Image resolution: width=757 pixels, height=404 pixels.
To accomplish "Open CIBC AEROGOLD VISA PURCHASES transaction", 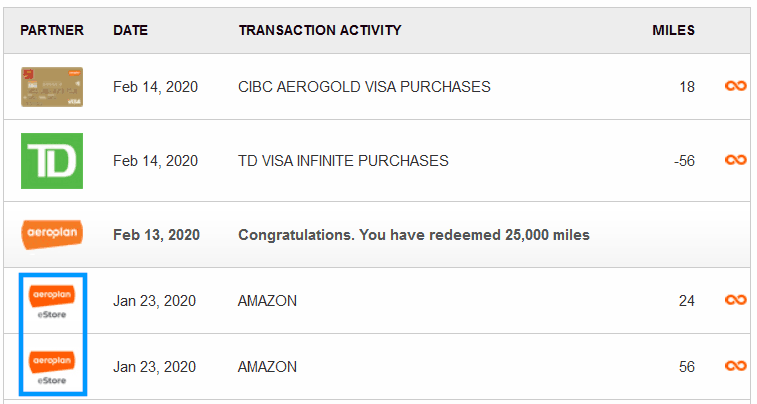I will pyautogui.click(x=364, y=87).
